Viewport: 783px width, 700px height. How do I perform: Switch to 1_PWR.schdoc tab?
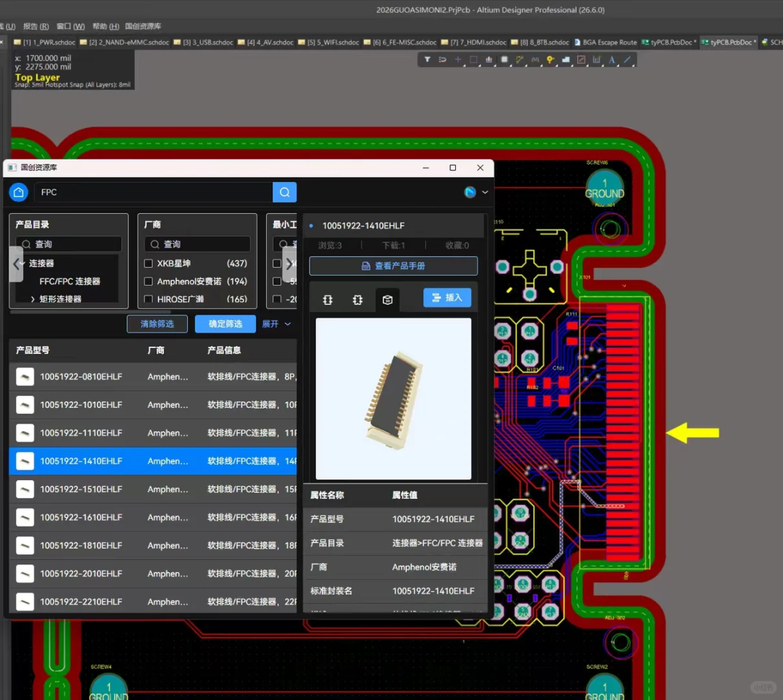44,43
